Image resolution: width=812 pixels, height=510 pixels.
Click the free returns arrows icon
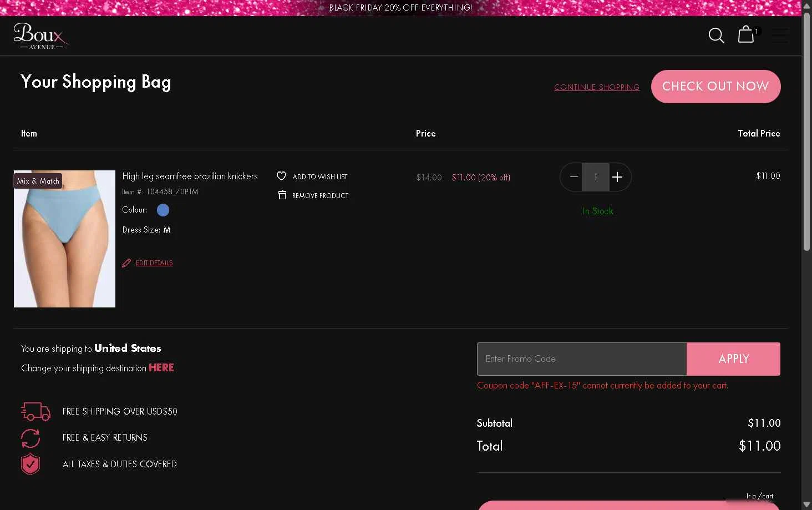point(31,438)
